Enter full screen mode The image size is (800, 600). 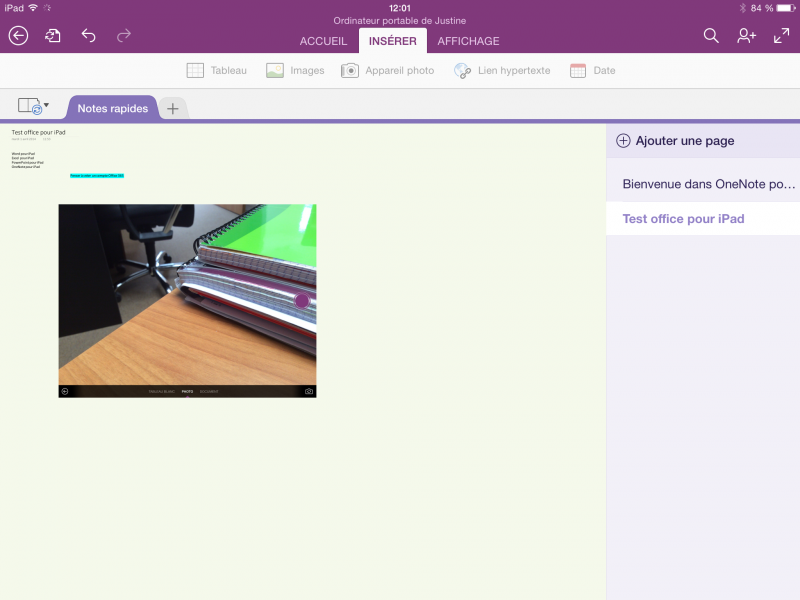click(781, 36)
